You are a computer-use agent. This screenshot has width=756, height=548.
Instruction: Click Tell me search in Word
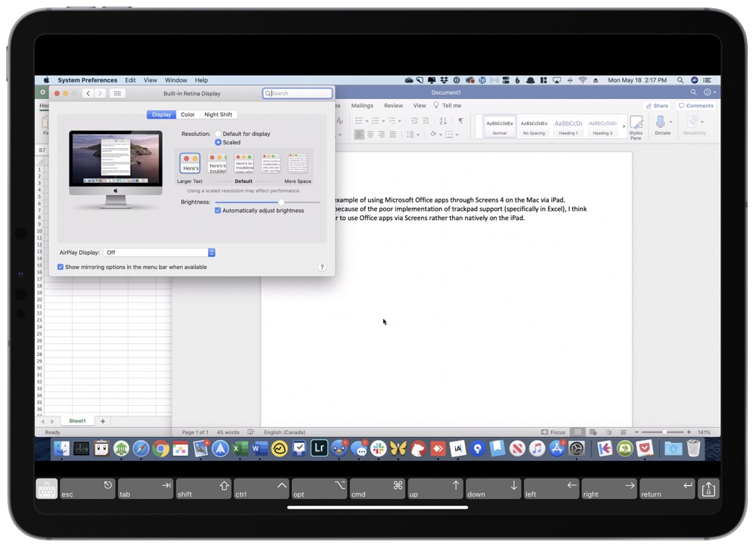[x=447, y=106]
